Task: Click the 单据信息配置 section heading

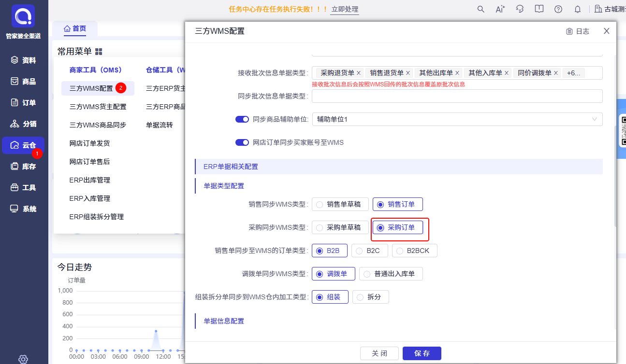Action: [224, 321]
